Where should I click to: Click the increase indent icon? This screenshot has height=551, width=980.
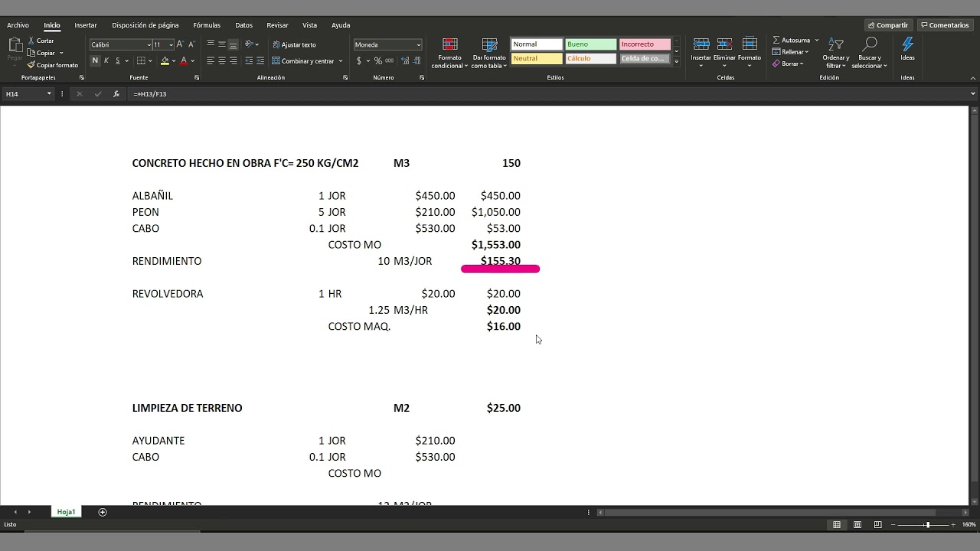point(260,60)
